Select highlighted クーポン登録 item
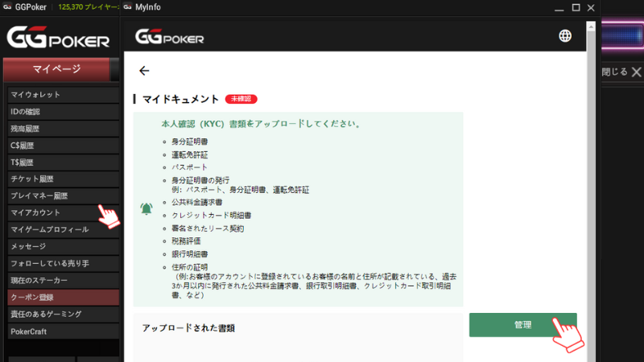 (64, 297)
